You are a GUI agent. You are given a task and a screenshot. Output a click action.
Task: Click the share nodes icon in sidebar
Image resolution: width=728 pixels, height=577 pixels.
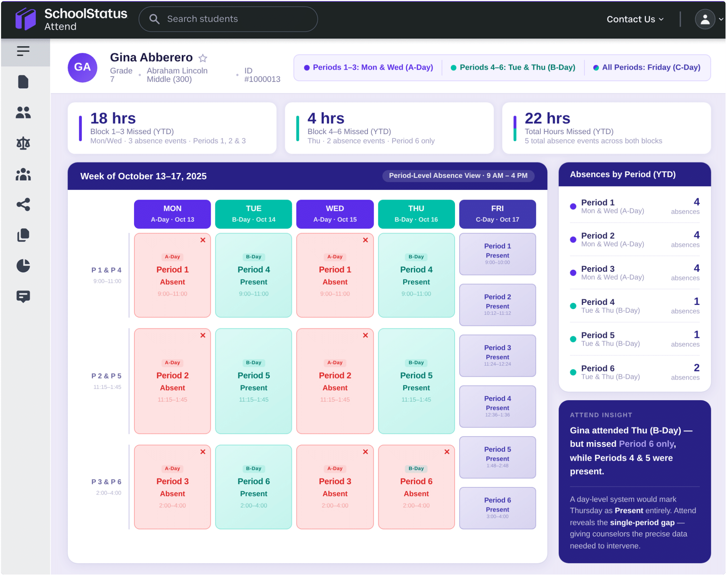[x=23, y=205]
